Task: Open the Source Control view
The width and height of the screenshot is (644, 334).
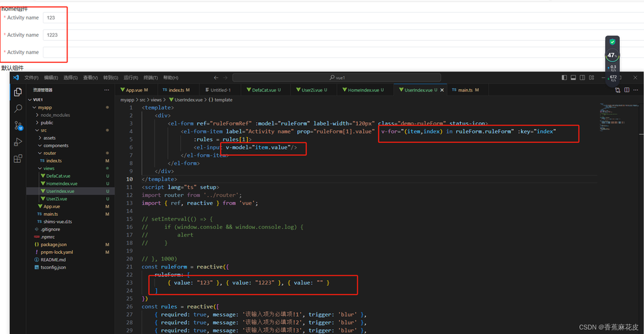Action: [17, 125]
